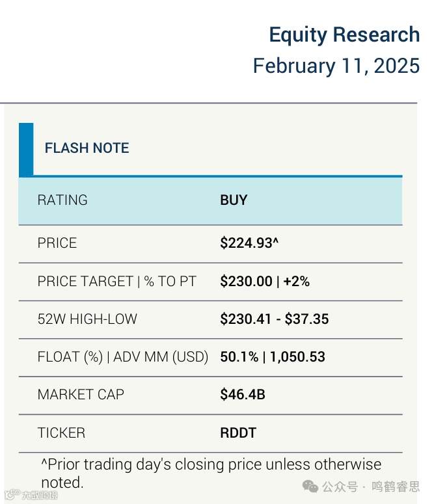Select the FLASH NOTE heading
434x504 pixels.
[87, 148]
